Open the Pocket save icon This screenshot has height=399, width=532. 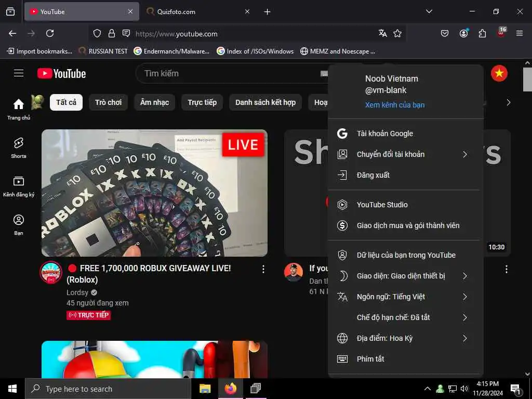click(x=445, y=33)
